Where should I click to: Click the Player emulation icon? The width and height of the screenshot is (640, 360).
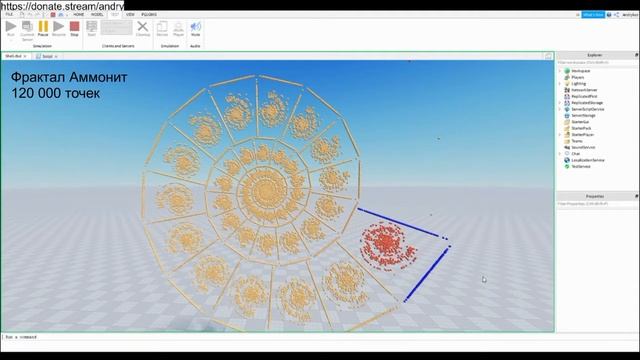178,29
